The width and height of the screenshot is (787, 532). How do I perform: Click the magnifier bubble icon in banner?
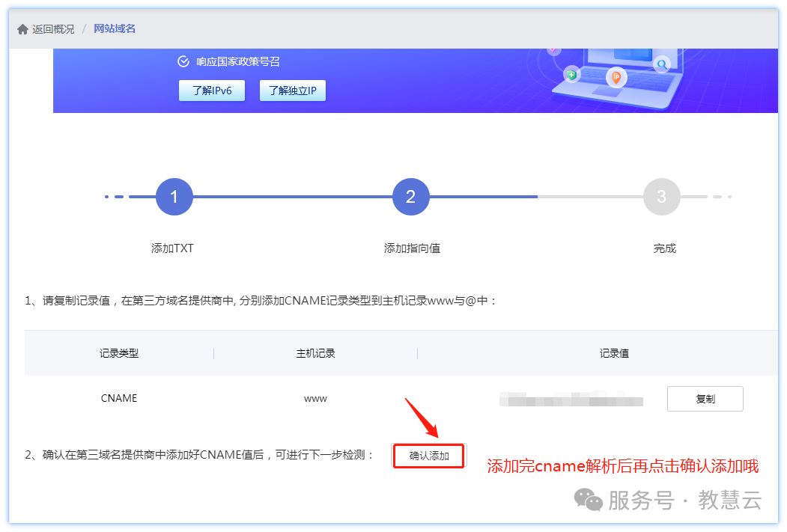[x=661, y=64]
